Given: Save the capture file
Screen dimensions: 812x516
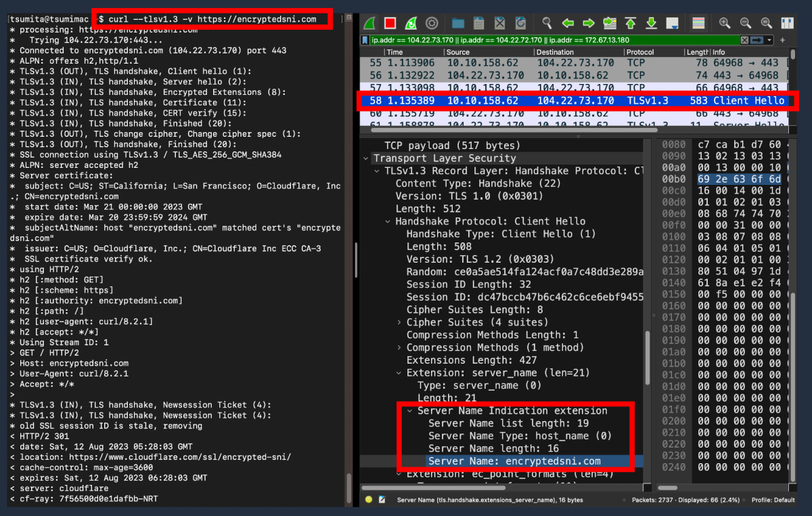Looking at the screenshot, I should pos(478,23).
